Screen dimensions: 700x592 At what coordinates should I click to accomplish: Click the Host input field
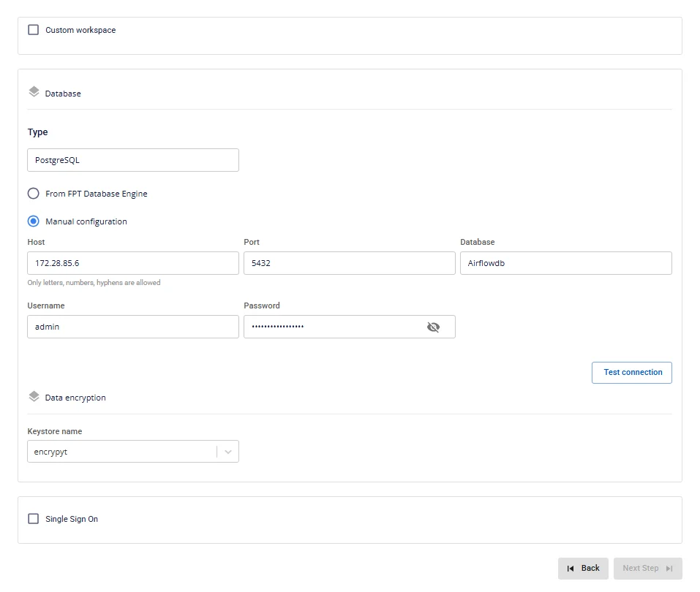tap(133, 263)
